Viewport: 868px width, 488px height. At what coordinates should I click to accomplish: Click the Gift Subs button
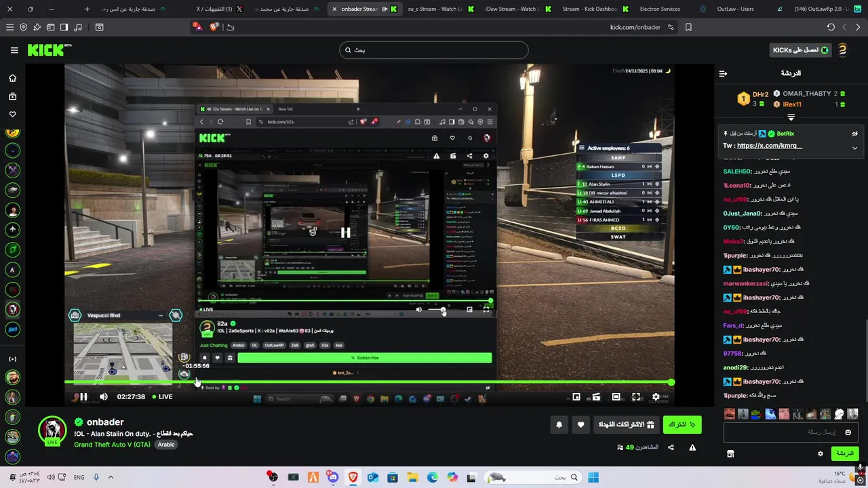tap(627, 425)
